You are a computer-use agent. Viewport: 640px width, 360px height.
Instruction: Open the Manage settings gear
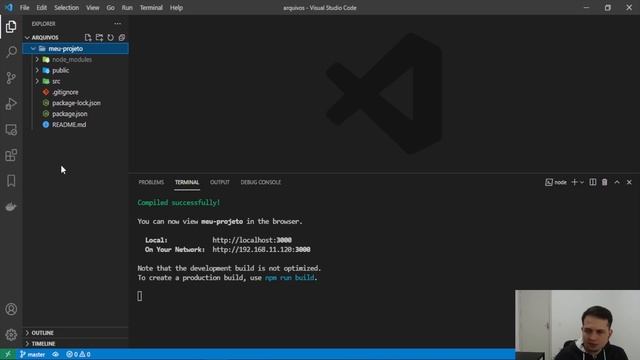coord(11,335)
